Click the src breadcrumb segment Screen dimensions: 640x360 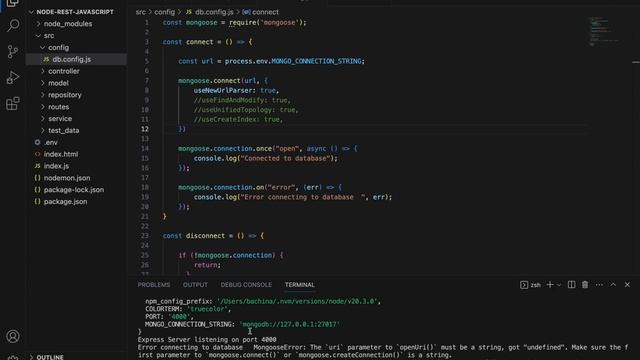[140, 12]
